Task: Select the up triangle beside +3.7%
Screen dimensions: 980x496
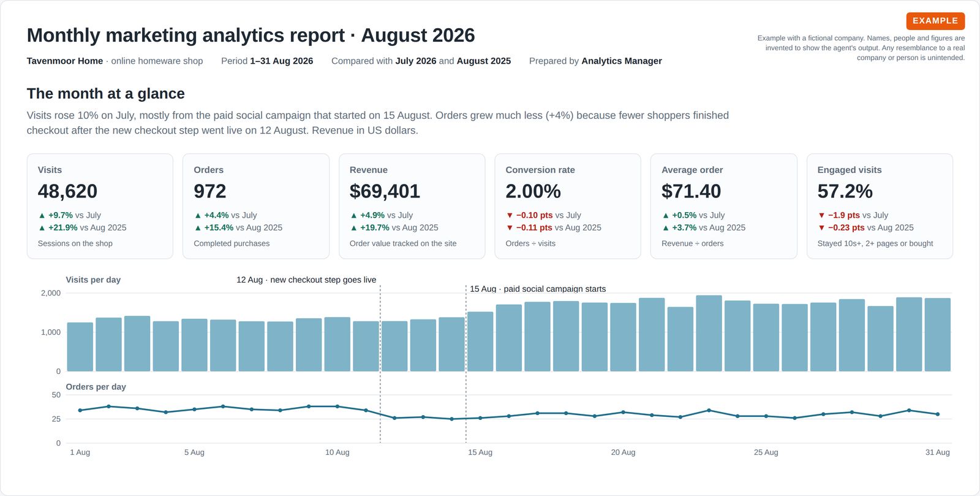Action: pyautogui.click(x=665, y=227)
